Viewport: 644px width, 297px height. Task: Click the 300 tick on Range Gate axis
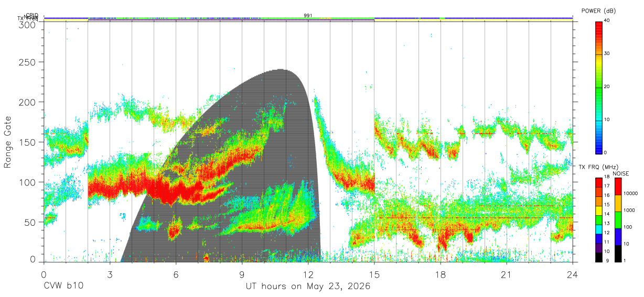(x=28, y=25)
